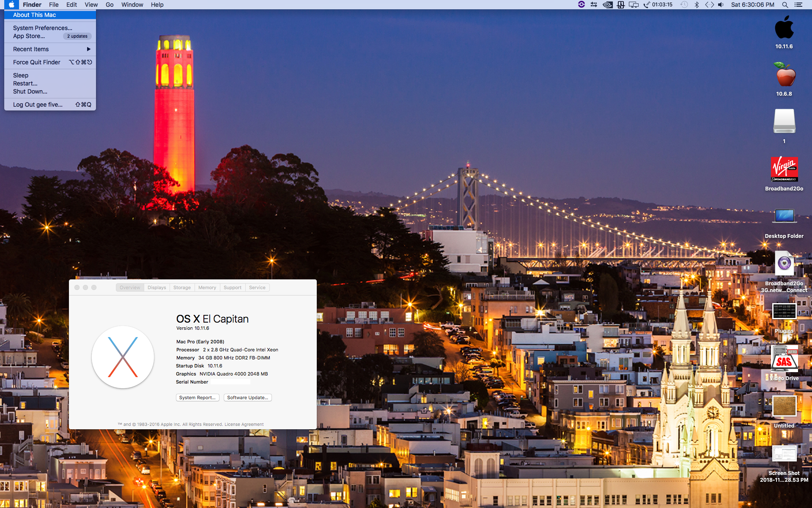Open the File menu
The image size is (812, 508).
pyautogui.click(x=54, y=5)
